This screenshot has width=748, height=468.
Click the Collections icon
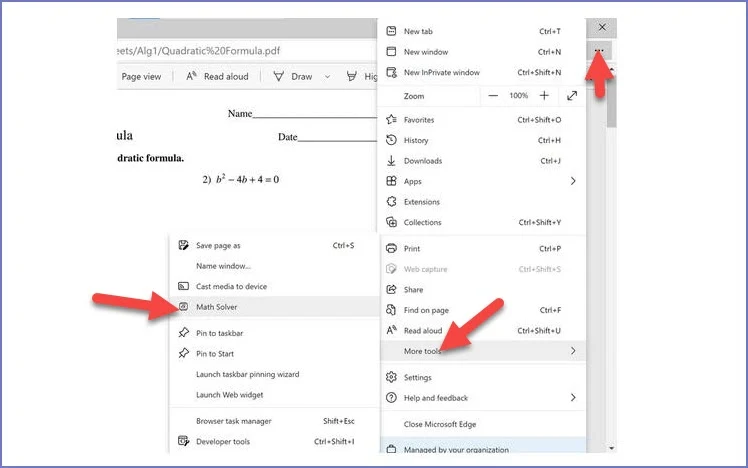point(391,222)
